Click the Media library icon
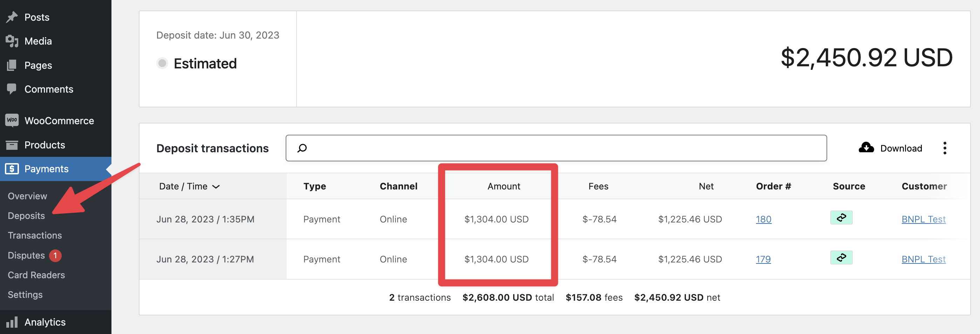The height and width of the screenshot is (334, 980). (12, 41)
